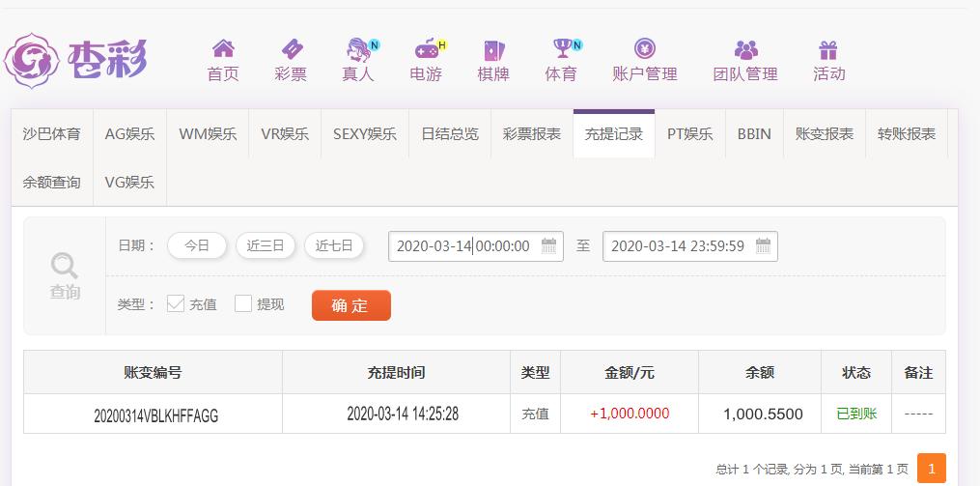This screenshot has height=486, width=980.
Task: Click the orange 确定 button
Action: (x=351, y=305)
